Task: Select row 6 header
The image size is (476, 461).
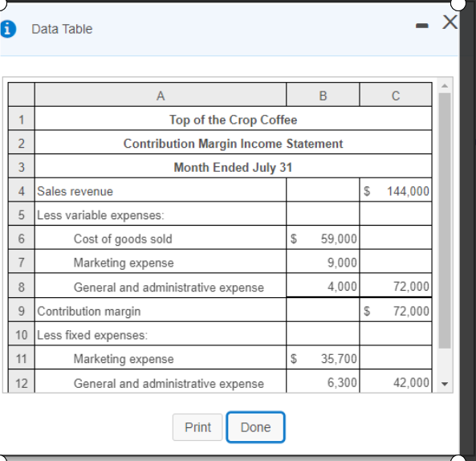Action: 21,238
